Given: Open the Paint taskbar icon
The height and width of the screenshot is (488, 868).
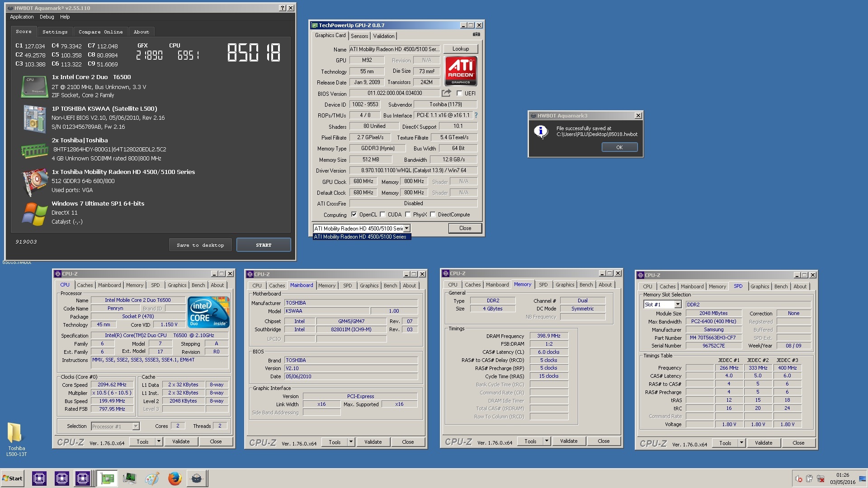Looking at the screenshot, I should click(x=152, y=478).
